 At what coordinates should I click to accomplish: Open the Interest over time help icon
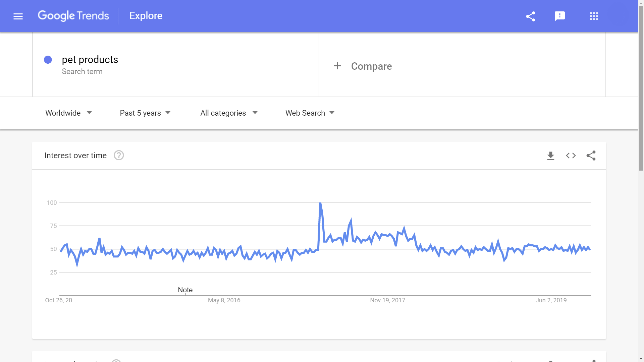119,156
